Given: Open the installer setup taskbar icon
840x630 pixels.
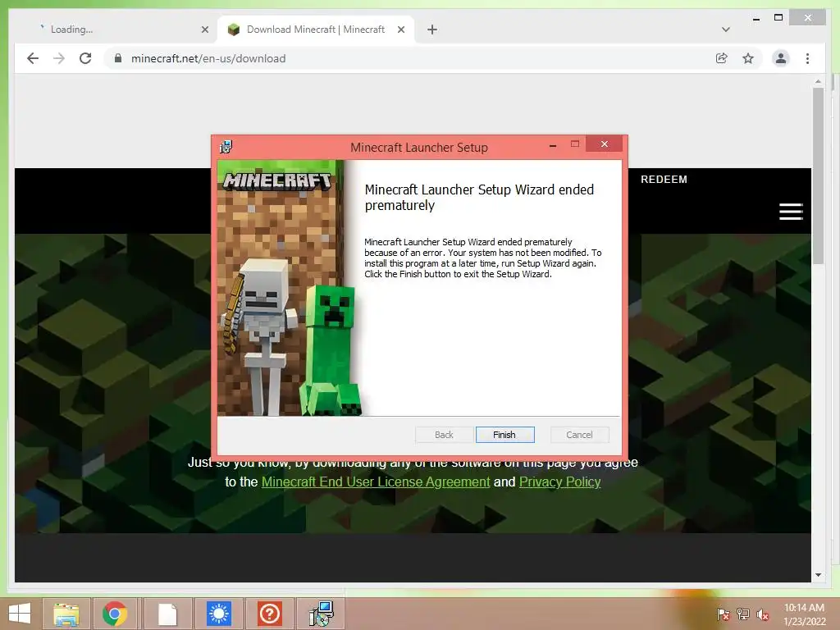Looking at the screenshot, I should coord(321,614).
